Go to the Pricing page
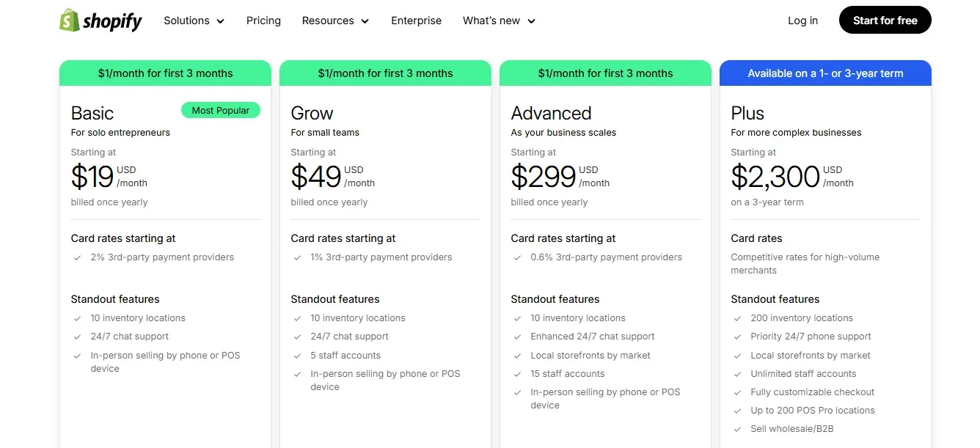980x448 pixels. click(x=263, y=21)
